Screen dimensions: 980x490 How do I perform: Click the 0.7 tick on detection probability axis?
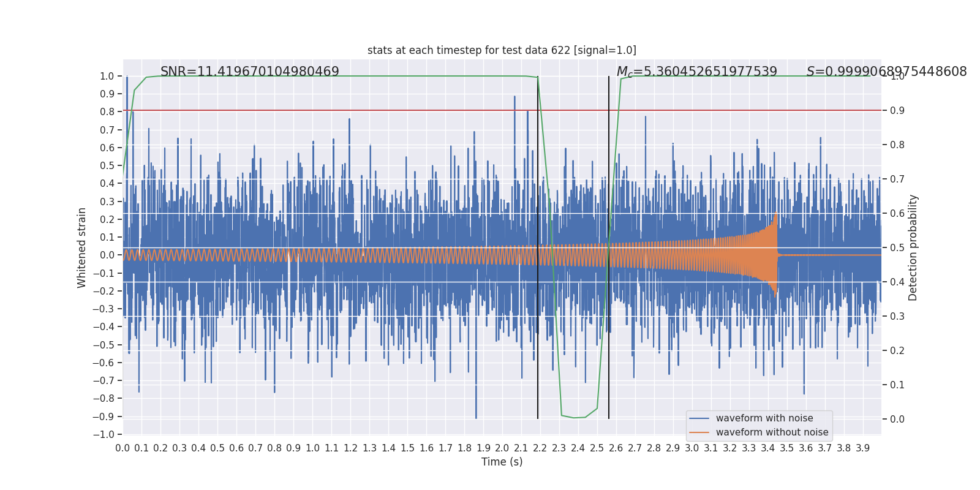click(x=897, y=179)
